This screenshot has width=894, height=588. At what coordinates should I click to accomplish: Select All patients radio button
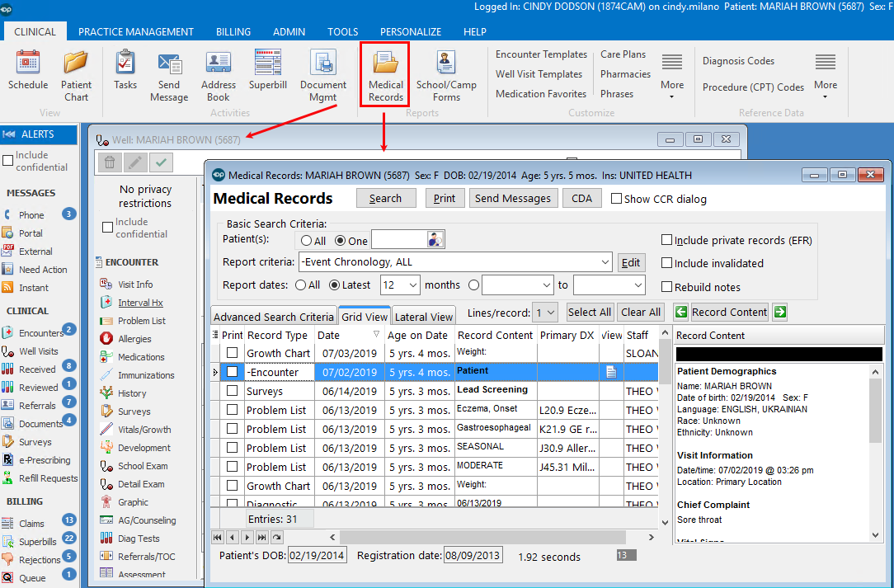307,241
